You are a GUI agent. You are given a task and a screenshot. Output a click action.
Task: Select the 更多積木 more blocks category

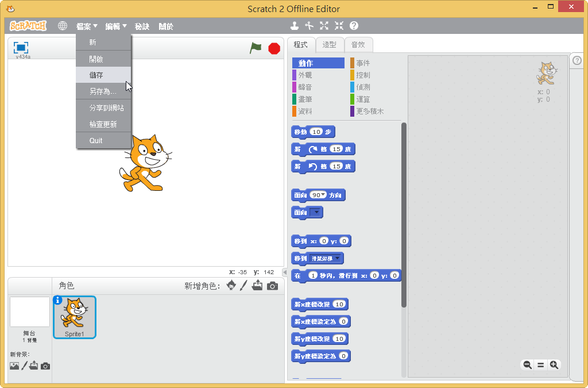376,111
